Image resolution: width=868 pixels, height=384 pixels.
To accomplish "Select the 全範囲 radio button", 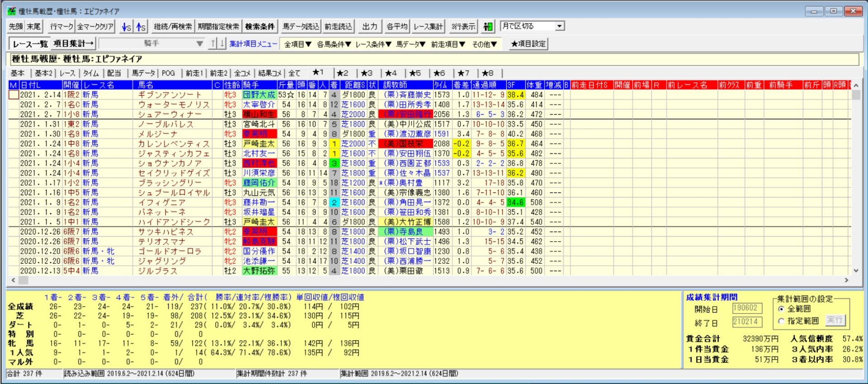I will [x=781, y=309].
